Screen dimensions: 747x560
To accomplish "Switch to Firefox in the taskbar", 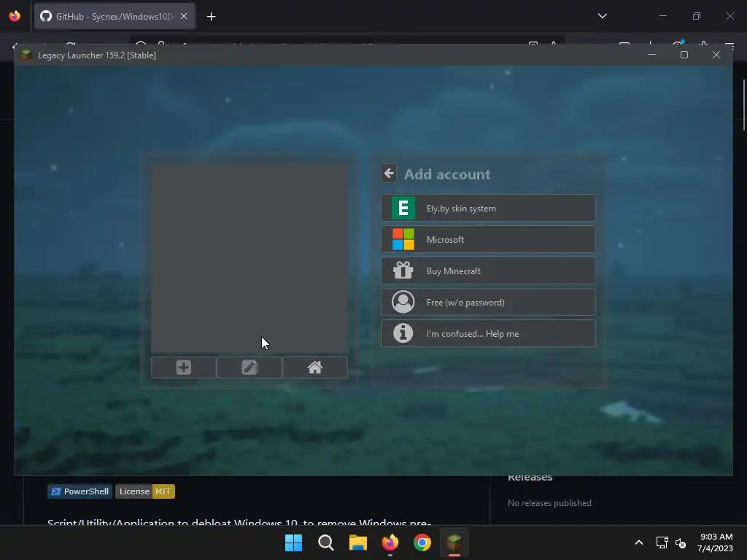I will (390, 542).
